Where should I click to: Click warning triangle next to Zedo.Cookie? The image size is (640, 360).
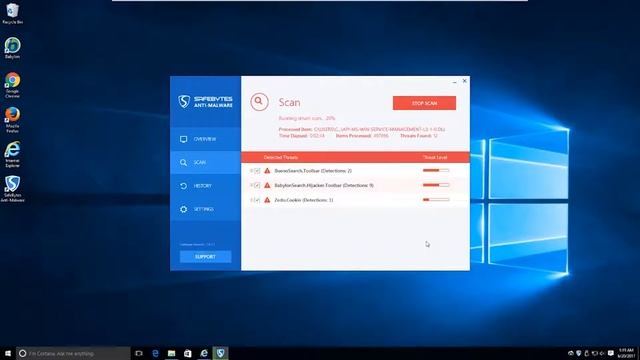[267, 200]
